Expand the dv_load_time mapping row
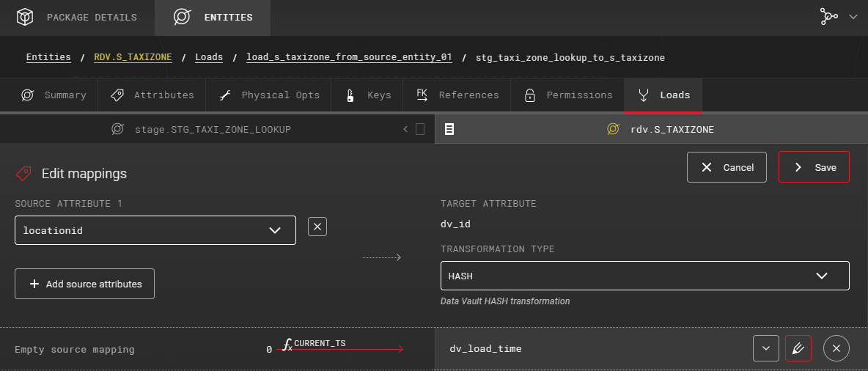 click(x=765, y=348)
